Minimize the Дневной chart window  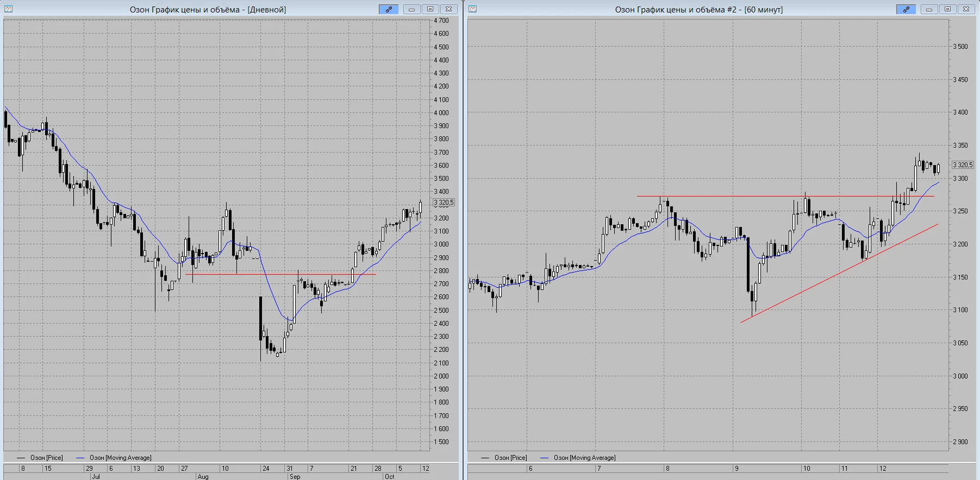412,9
